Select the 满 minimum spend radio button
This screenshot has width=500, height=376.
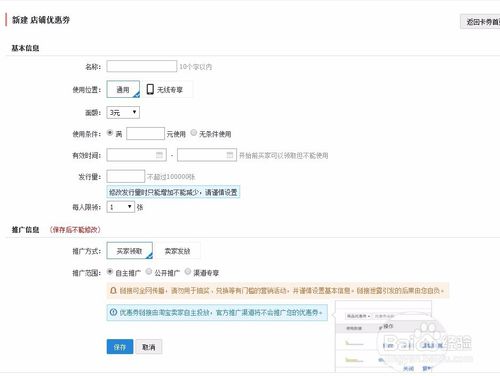pos(110,133)
